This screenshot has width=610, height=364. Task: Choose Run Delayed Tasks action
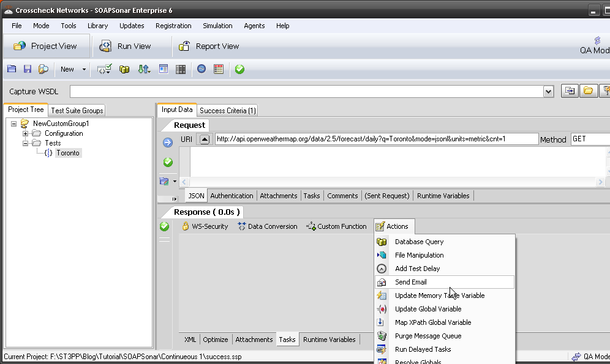pyautogui.click(x=445, y=350)
